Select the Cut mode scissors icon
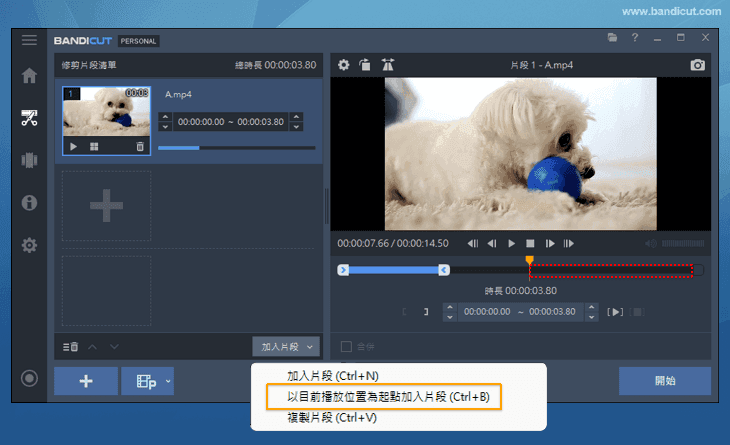The image size is (730, 445). [29, 118]
